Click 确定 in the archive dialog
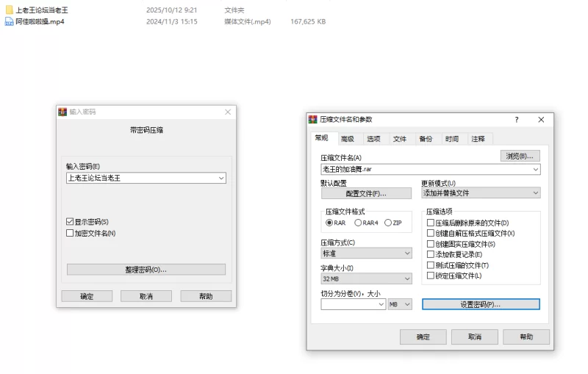Viewport: 588px width, 374px height. click(x=423, y=337)
